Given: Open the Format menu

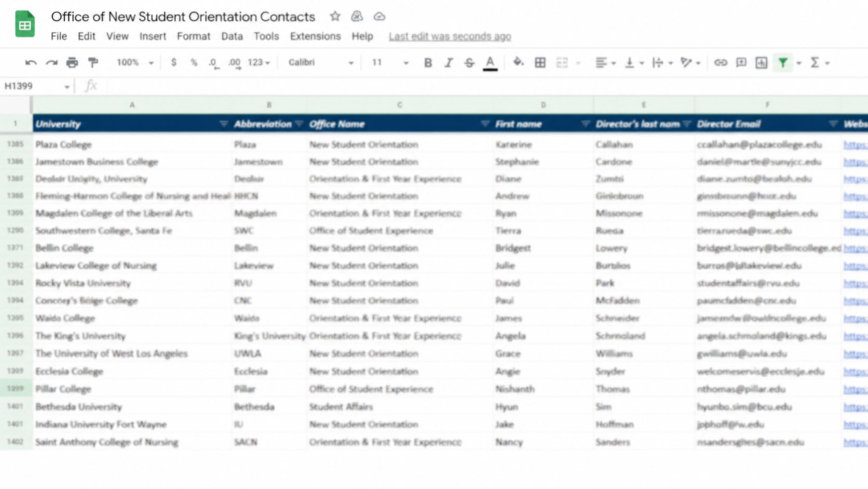Looking at the screenshot, I should point(194,36).
